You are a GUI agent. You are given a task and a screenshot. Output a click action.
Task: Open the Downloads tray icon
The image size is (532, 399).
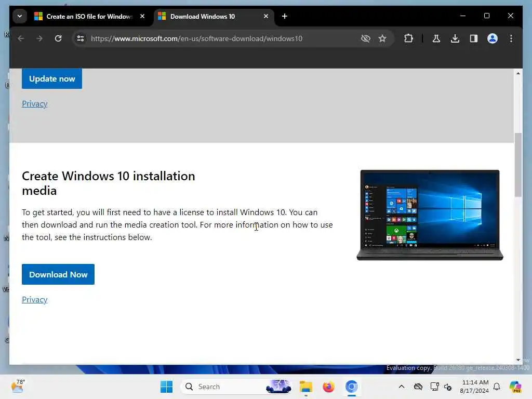[x=455, y=38]
